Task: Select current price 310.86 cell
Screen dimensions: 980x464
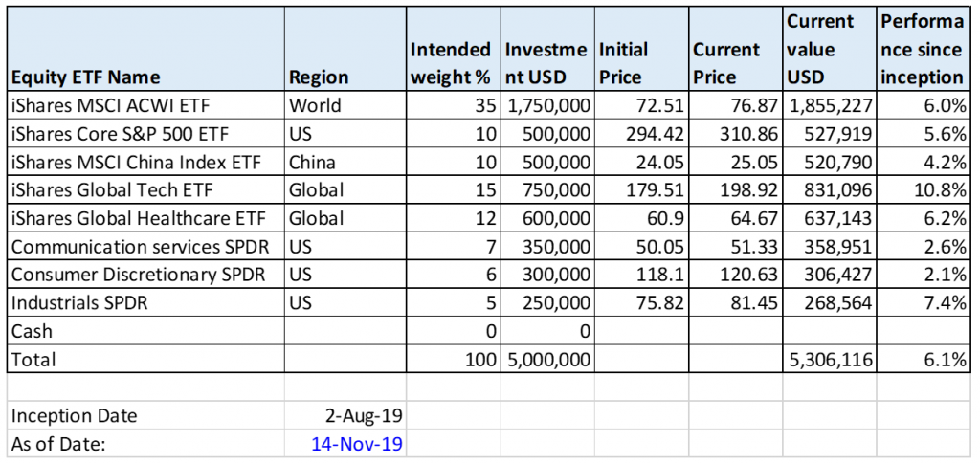Action: 734,134
